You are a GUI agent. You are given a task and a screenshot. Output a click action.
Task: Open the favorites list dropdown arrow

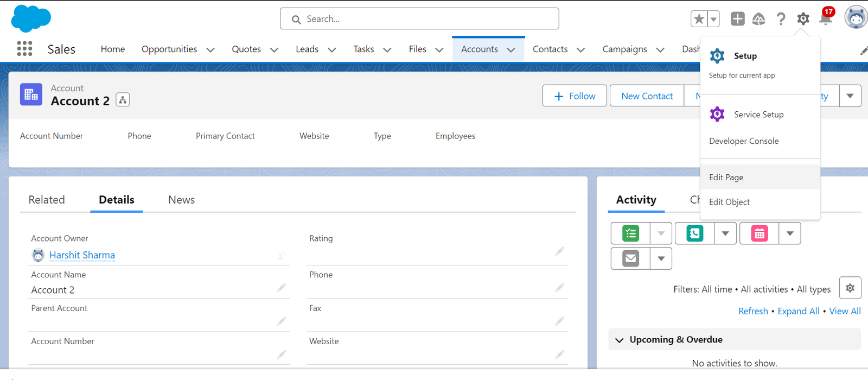click(713, 19)
